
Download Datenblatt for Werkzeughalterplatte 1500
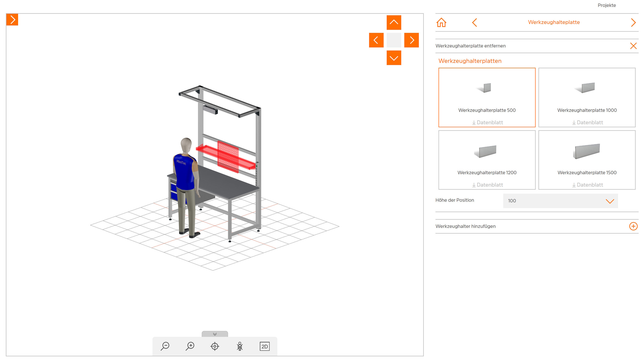[x=587, y=185]
